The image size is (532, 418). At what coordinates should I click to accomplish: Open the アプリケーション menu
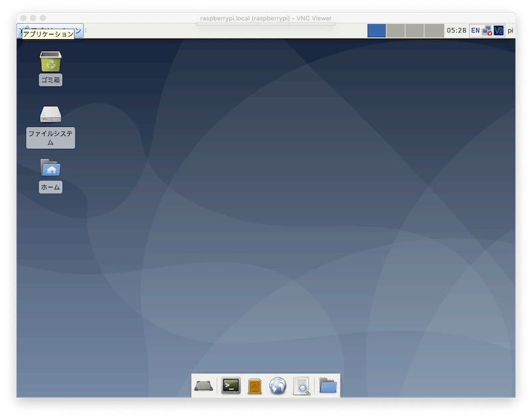[51, 31]
